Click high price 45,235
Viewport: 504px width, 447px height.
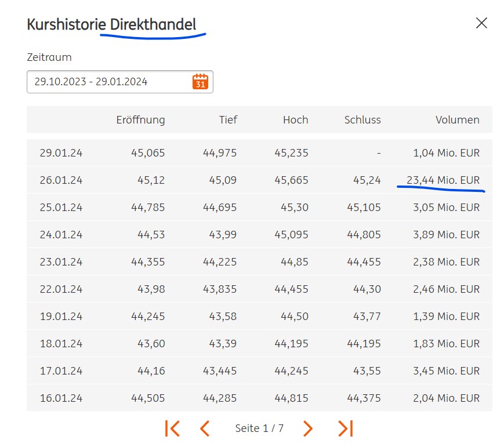point(291,152)
